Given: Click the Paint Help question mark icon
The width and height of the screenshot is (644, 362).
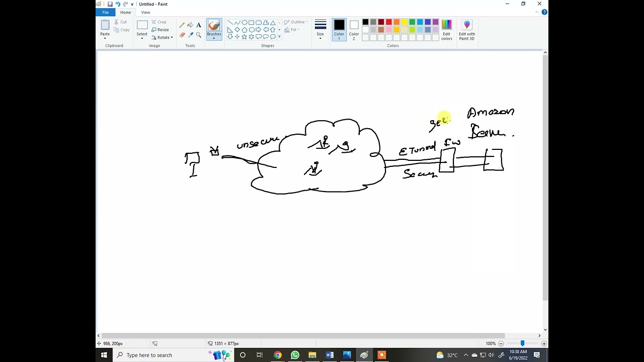Looking at the screenshot, I should pyautogui.click(x=544, y=12).
